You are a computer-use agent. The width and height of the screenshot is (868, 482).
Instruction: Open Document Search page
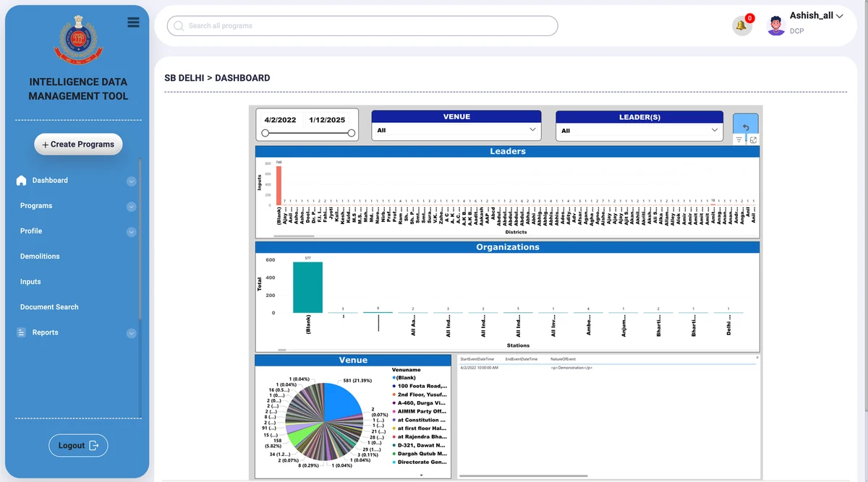tap(49, 307)
